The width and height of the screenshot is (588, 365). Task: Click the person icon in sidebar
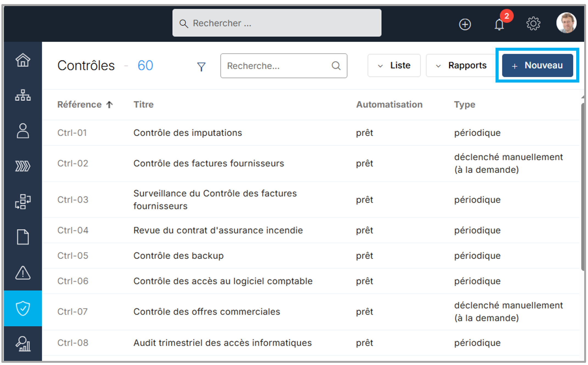click(x=23, y=131)
